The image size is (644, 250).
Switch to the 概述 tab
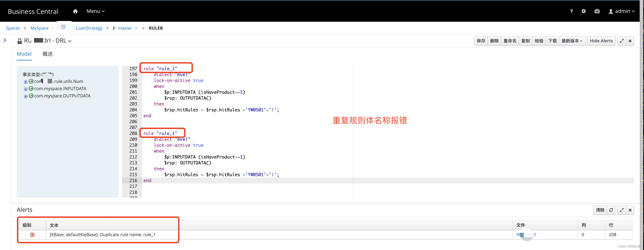click(47, 54)
